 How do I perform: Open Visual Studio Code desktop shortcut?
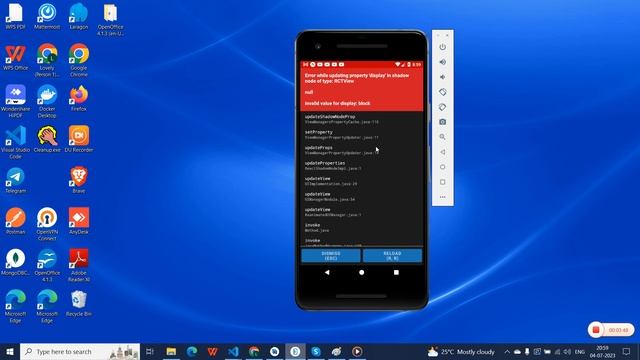click(16, 142)
